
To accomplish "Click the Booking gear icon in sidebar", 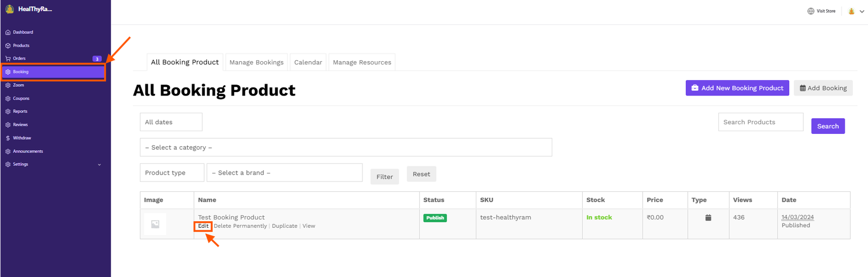I will [x=8, y=72].
